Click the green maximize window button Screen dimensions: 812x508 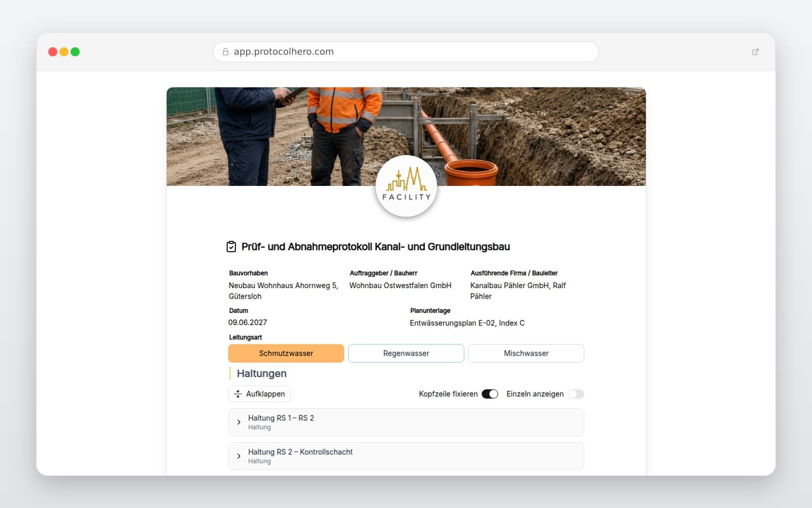tap(75, 52)
